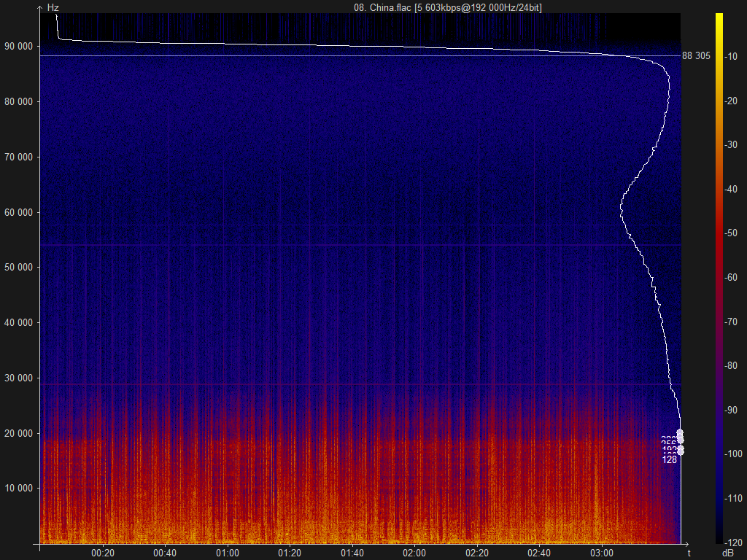Image resolution: width=747 pixels, height=560 pixels.
Task: Click the -10 dB scale value
Action: pos(731,57)
